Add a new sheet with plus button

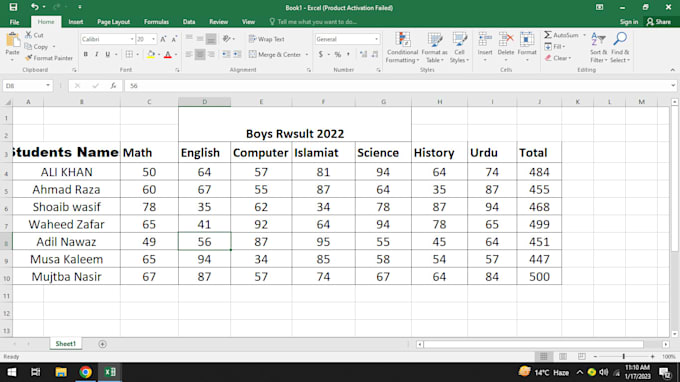[102, 344]
